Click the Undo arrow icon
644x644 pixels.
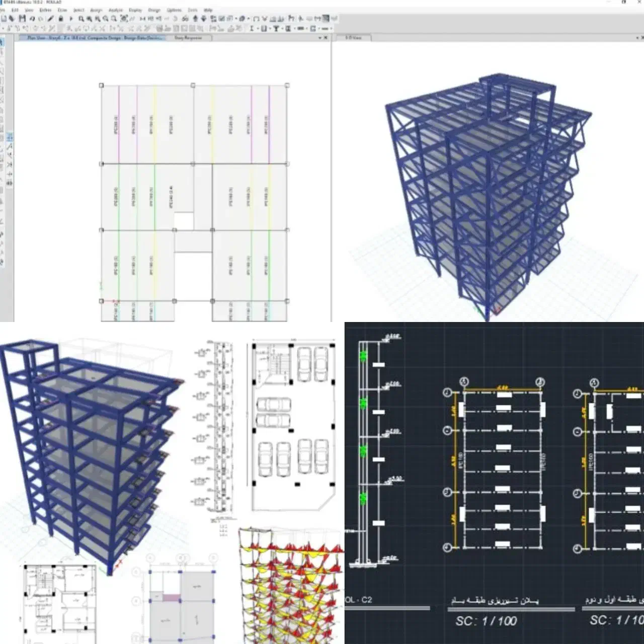pyautogui.click(x=32, y=19)
